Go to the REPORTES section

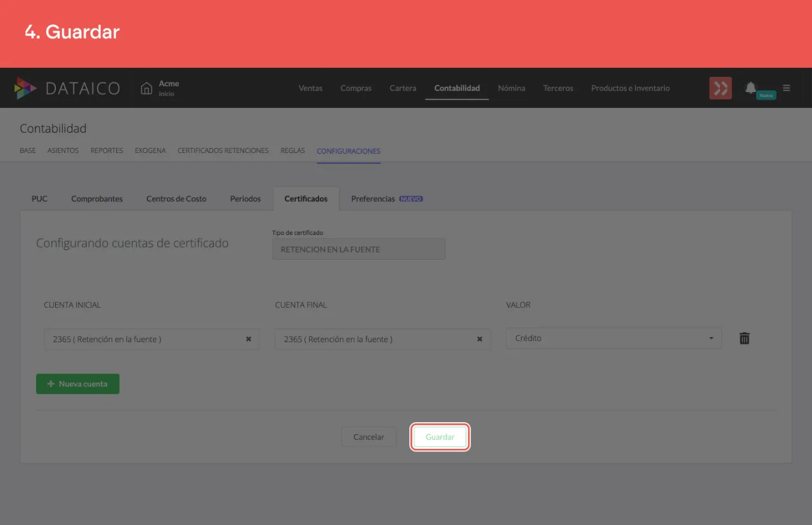107,151
